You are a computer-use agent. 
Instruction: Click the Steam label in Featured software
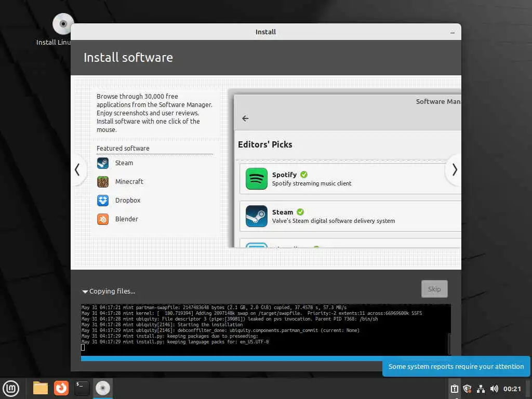coord(124,163)
